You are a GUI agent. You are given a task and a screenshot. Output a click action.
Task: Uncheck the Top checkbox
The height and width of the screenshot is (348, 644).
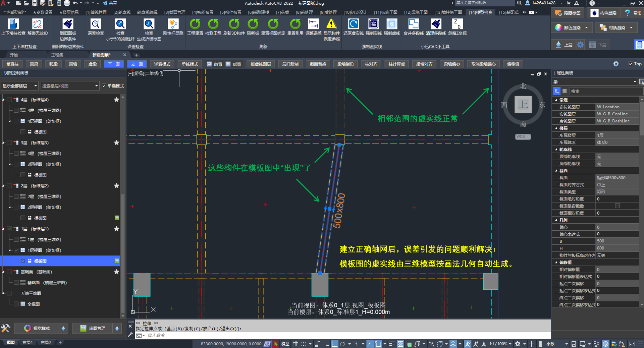click(x=630, y=64)
